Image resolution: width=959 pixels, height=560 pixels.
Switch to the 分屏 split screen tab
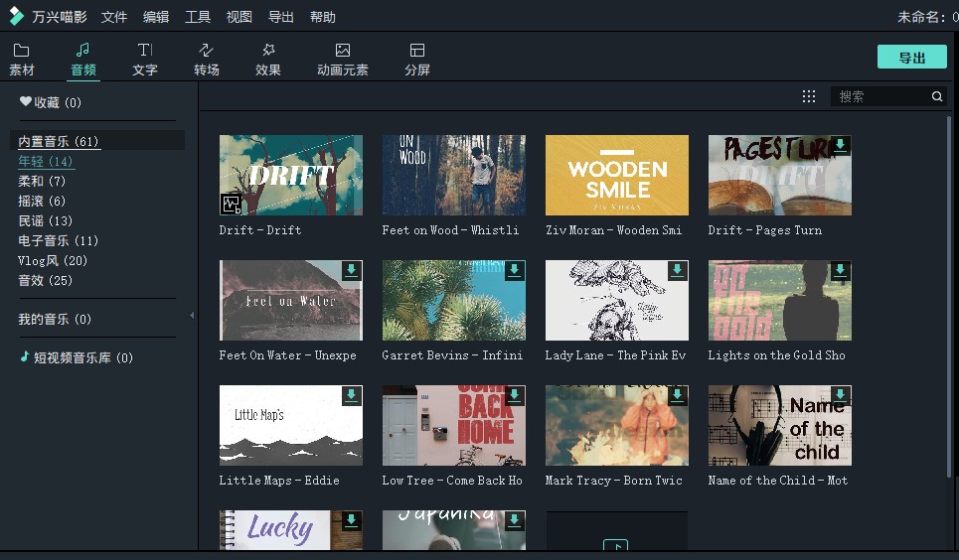[x=417, y=59]
